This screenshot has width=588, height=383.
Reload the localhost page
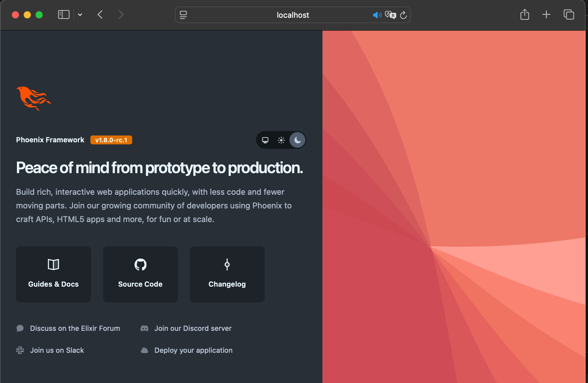click(403, 15)
